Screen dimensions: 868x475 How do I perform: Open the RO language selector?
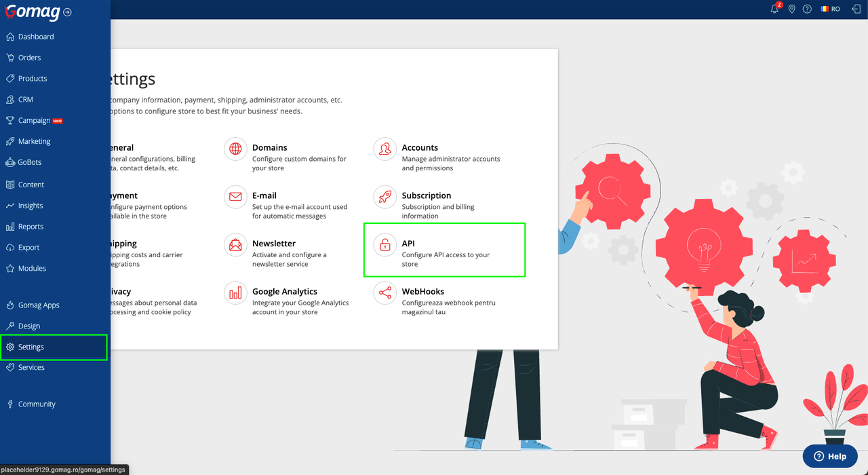pos(830,9)
